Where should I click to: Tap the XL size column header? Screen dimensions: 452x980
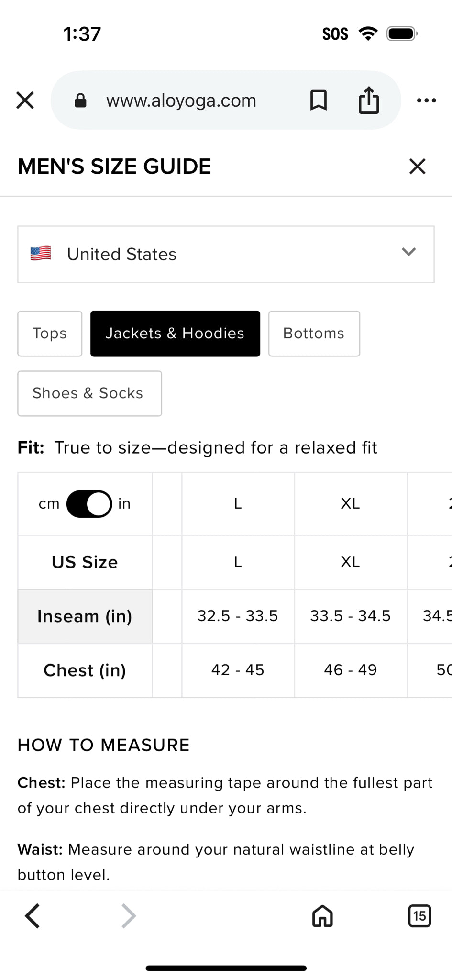[x=350, y=504]
